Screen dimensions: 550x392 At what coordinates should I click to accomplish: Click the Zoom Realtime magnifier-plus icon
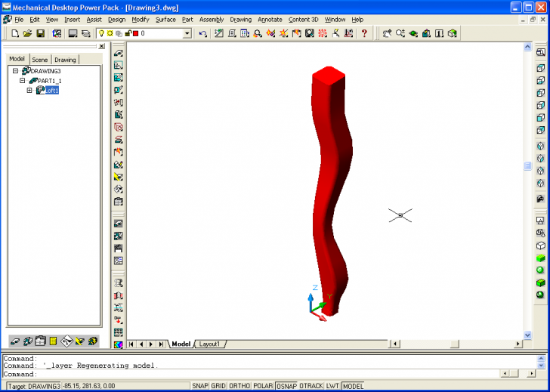[x=400, y=33]
